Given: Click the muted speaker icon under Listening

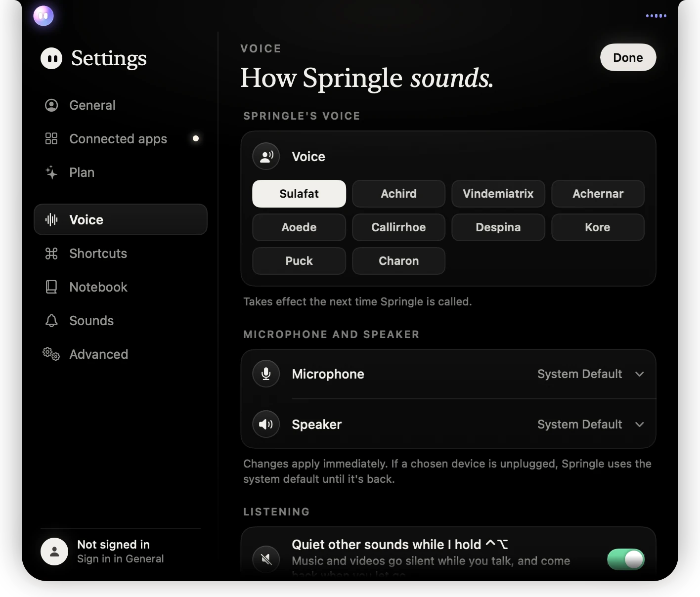Looking at the screenshot, I should point(266,559).
